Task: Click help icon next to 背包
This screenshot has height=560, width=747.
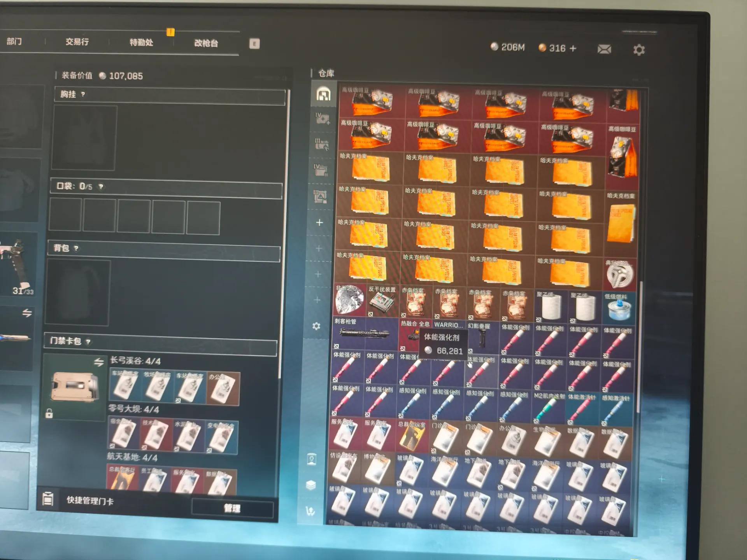Action: [76, 248]
